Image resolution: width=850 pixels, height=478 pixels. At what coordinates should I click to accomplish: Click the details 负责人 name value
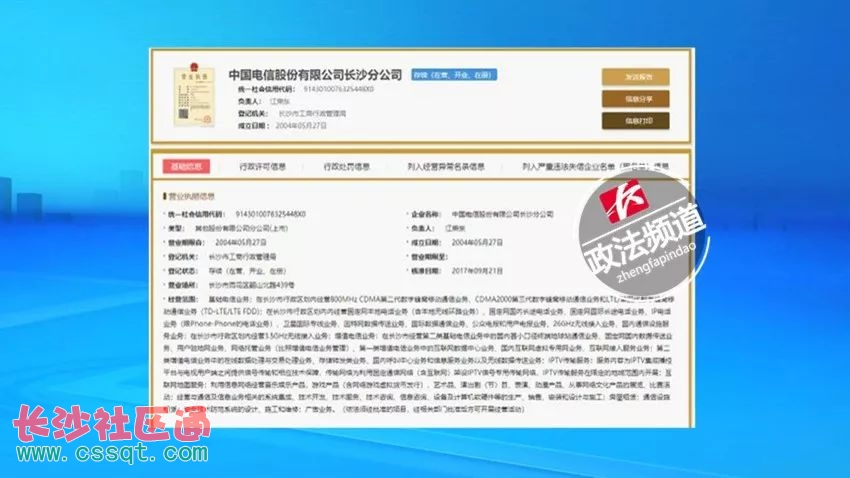pos(455,228)
